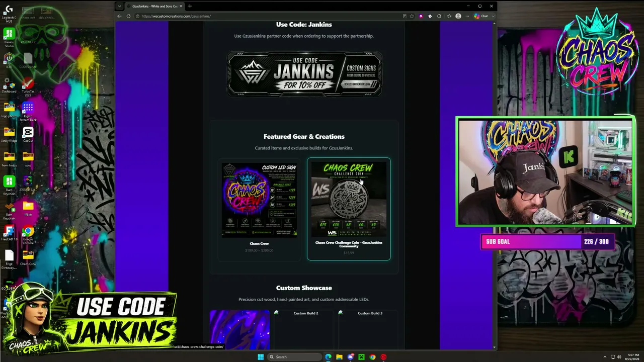Open the browser reader view icon
Viewport: 644px width, 362px height.
(405, 16)
